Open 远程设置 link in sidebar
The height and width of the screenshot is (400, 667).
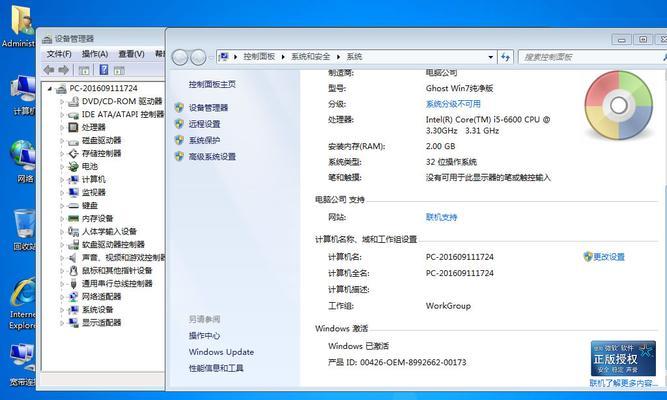[x=205, y=124]
